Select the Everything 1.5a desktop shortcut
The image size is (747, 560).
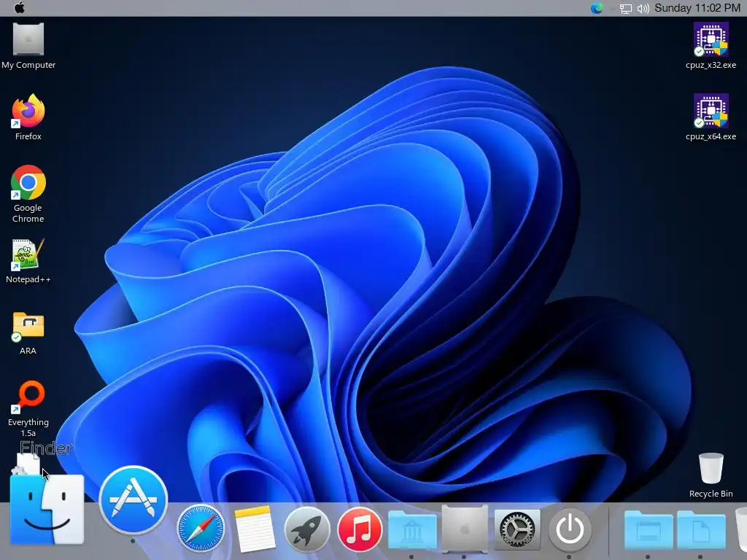pyautogui.click(x=28, y=408)
